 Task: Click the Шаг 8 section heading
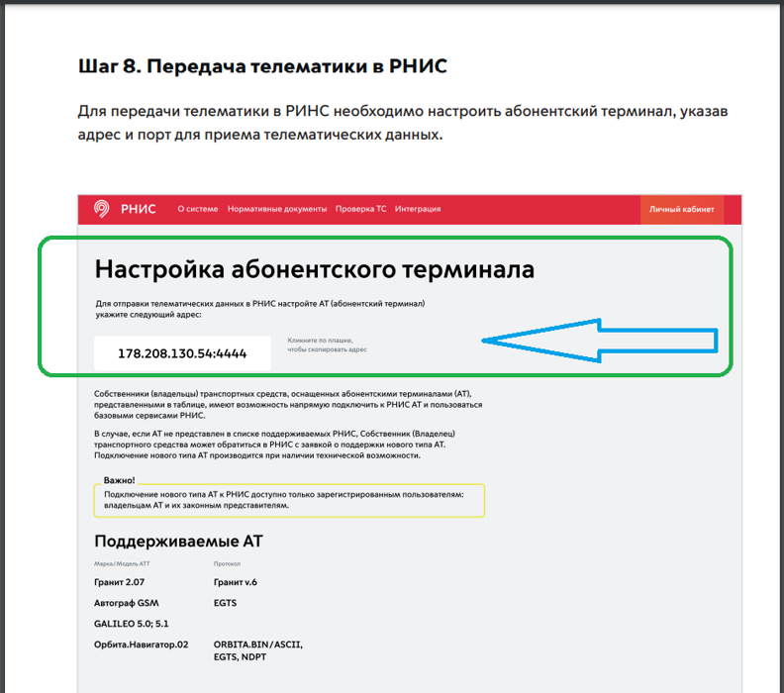(x=262, y=67)
